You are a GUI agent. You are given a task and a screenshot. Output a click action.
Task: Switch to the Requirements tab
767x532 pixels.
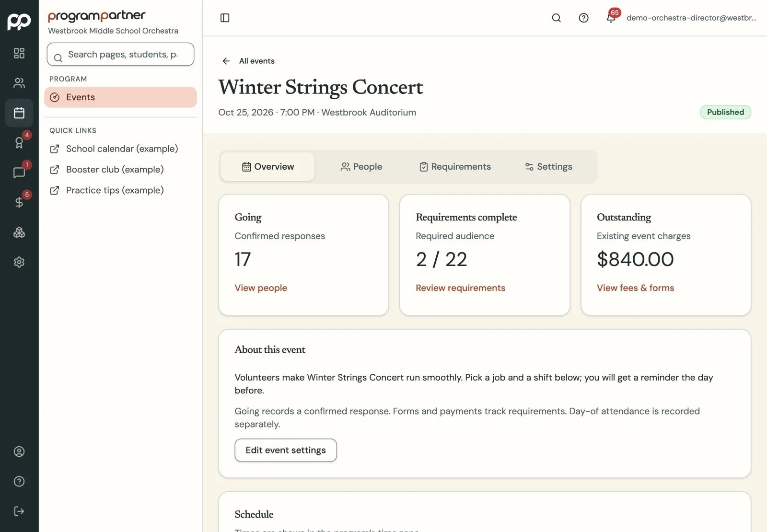point(455,167)
